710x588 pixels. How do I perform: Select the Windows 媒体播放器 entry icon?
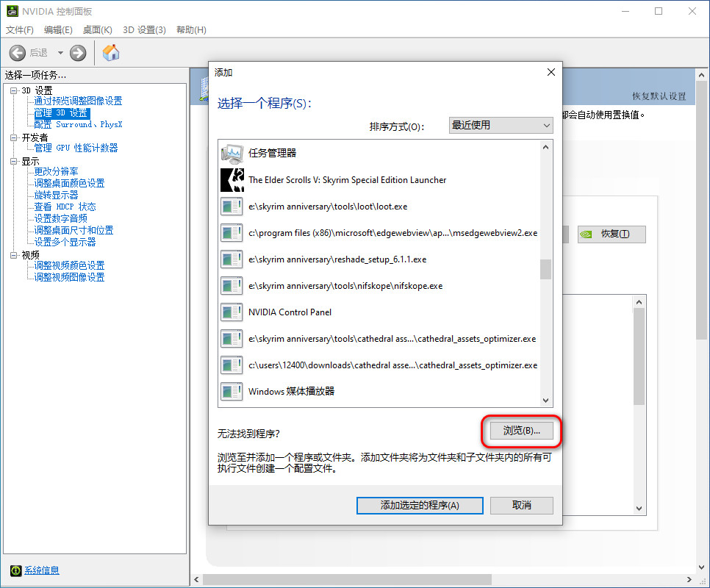coord(232,392)
